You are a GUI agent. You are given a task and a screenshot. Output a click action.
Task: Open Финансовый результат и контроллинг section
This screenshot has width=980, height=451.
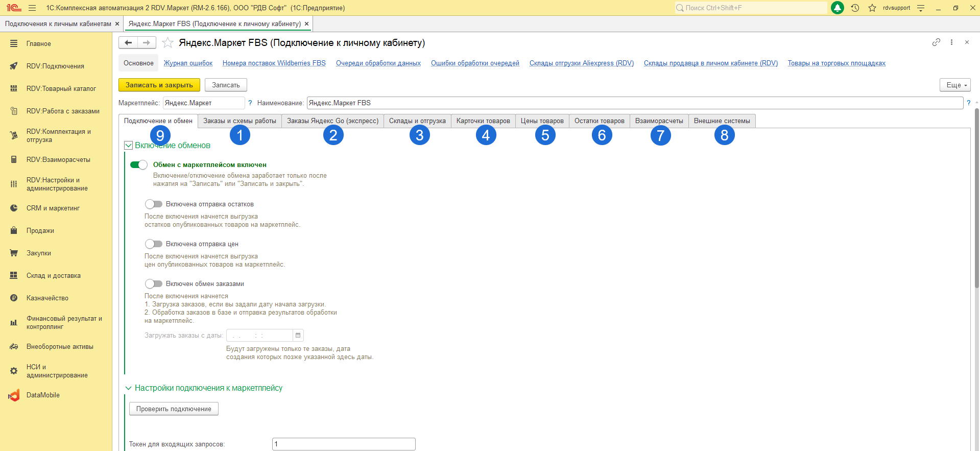[56, 322]
